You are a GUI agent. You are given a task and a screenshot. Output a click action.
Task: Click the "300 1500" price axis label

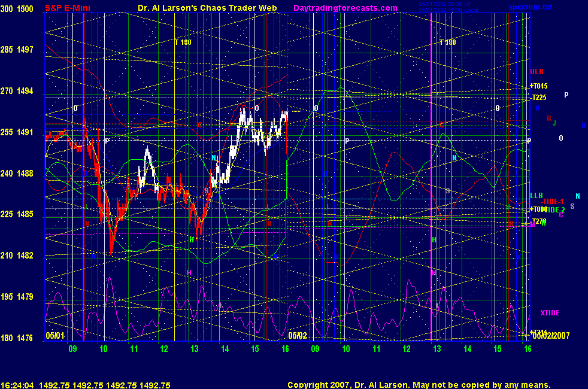[17, 8]
